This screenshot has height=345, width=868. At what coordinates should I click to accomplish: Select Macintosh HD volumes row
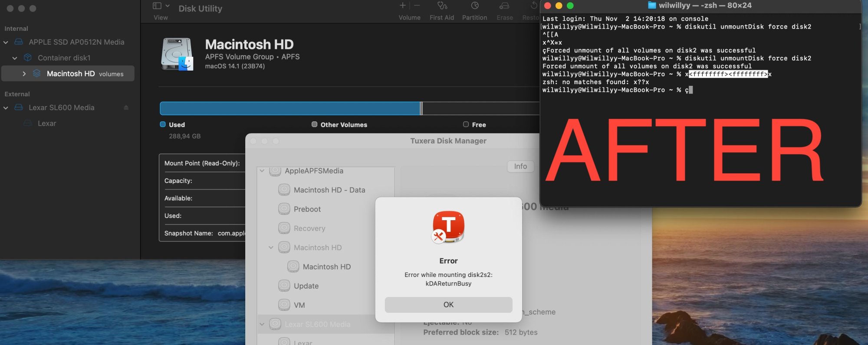coord(68,74)
